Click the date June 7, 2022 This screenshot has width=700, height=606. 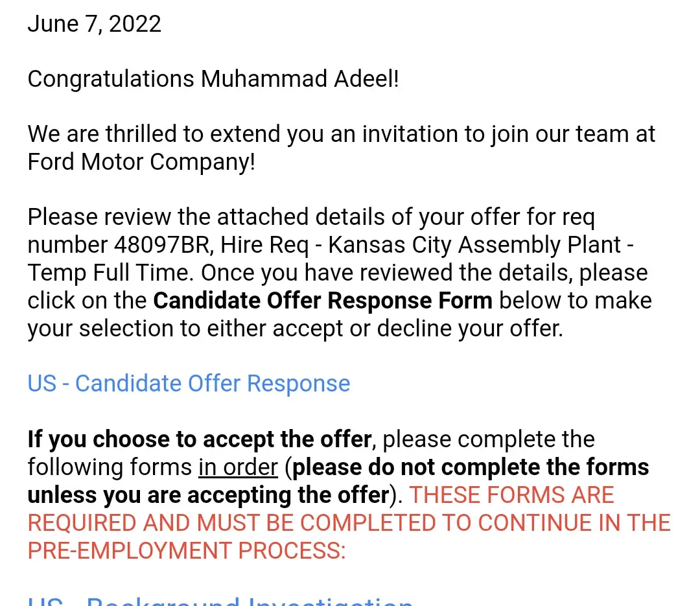coord(95,24)
